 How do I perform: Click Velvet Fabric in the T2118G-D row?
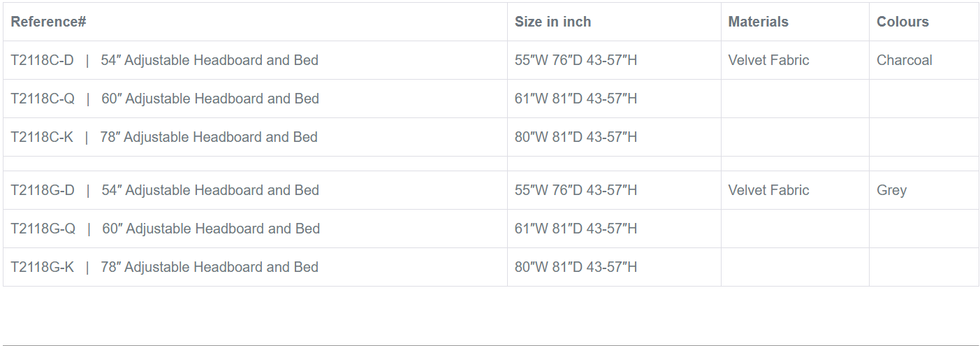click(768, 190)
